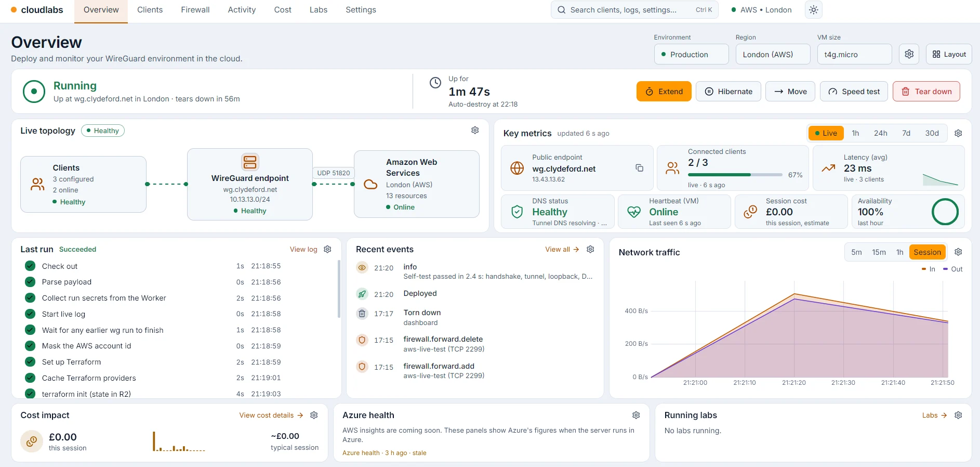Screen dimensions: 980x467
Task: Hibernate the running environment
Action: (729, 92)
